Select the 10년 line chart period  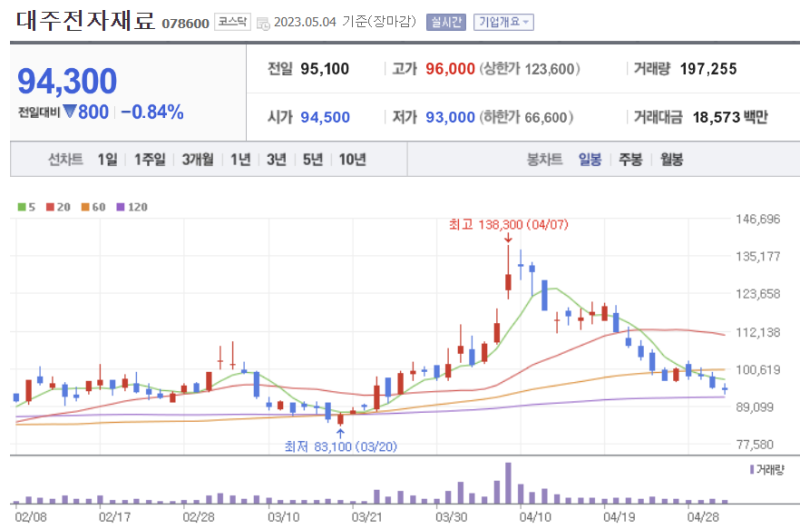[x=353, y=160]
